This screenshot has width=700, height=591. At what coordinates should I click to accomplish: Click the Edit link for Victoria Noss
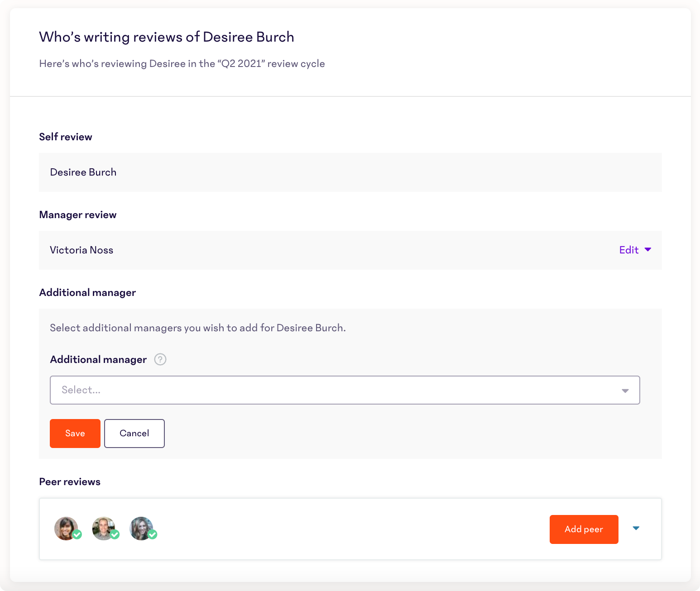629,250
